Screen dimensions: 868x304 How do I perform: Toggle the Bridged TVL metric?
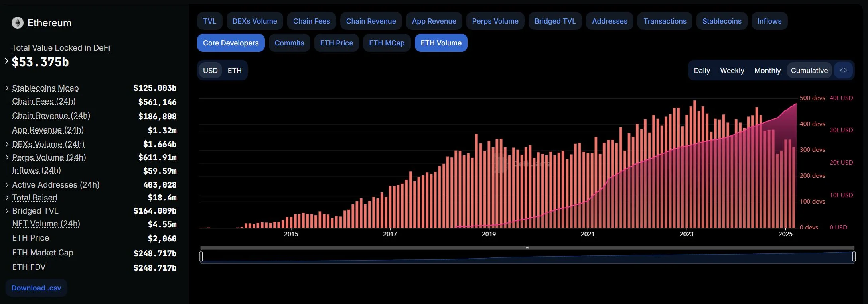(x=555, y=21)
